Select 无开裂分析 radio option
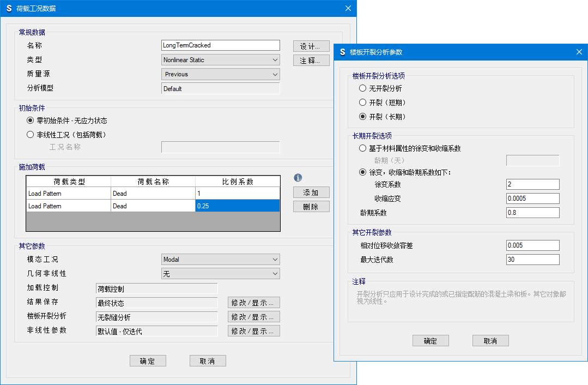The width and height of the screenshot is (588, 385). tap(363, 88)
